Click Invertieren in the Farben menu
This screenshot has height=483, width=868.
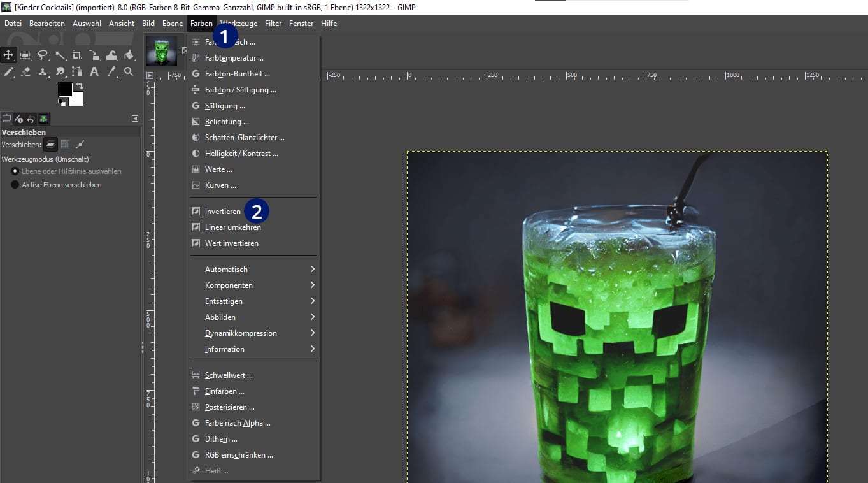click(253, 212)
